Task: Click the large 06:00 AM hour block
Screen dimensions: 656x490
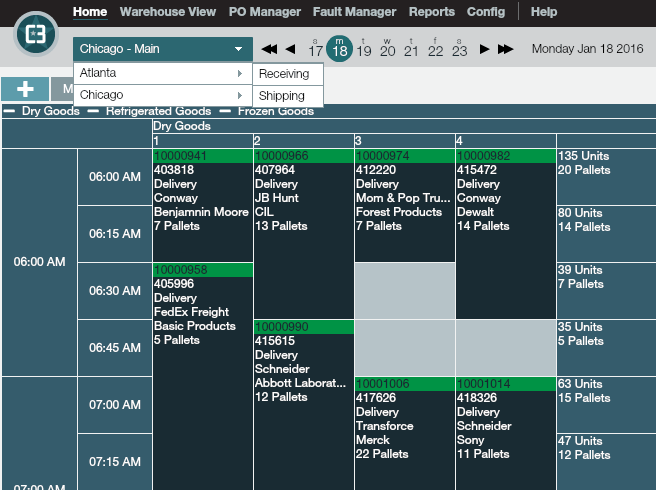Action: pyautogui.click(x=39, y=262)
